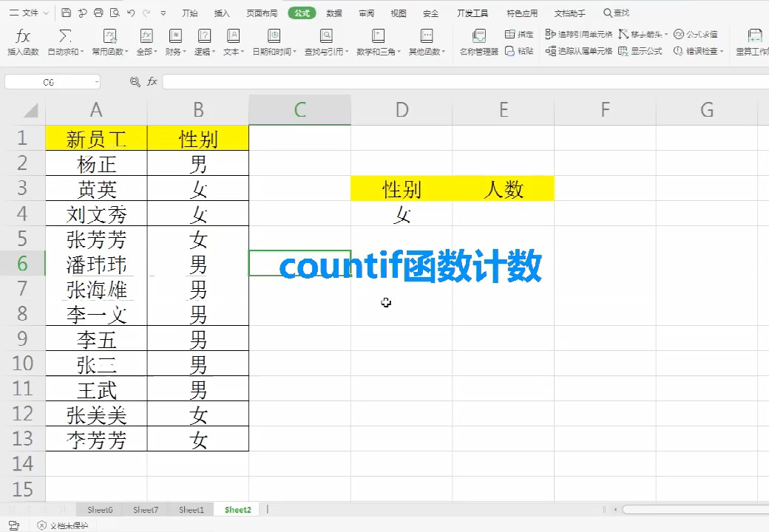The image size is (769, 532).
Task: Open the 文件 menu
Action: [29, 13]
